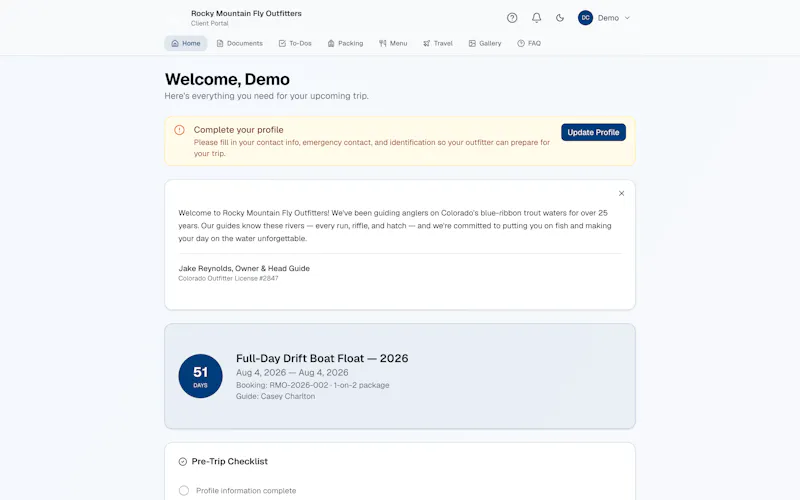Select Colorado Outfitter License #2847 text
This screenshot has height=500, width=800.
[228, 279]
